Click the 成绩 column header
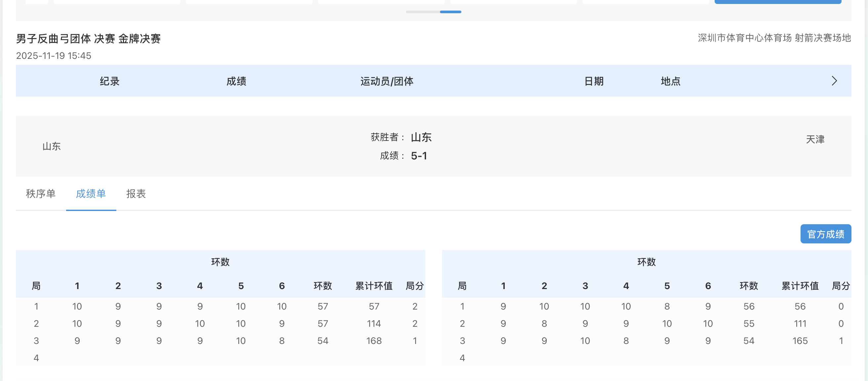The image size is (868, 381). pyautogui.click(x=236, y=81)
